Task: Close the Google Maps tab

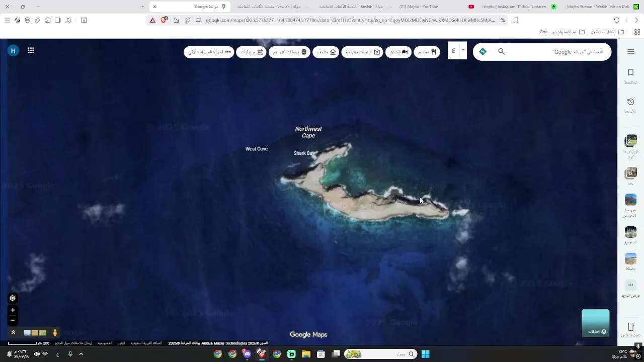Action: pyautogui.click(x=154, y=7)
